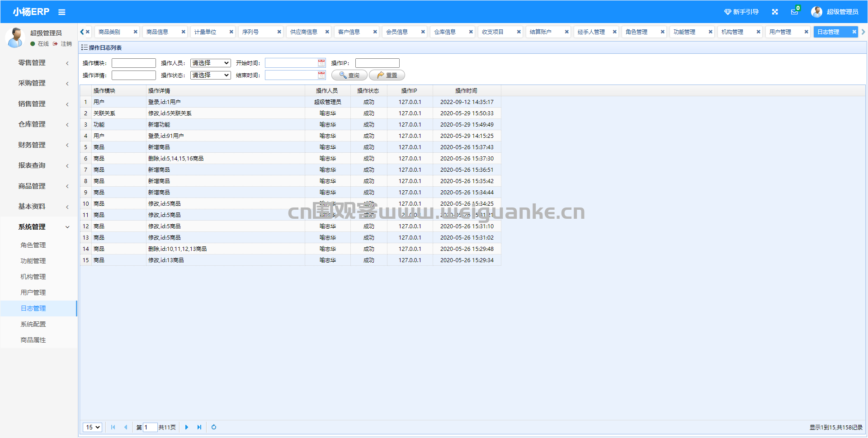This screenshot has height=438, width=868.
Task: Open the 结束时间 calendar picker icon
Action: point(321,75)
